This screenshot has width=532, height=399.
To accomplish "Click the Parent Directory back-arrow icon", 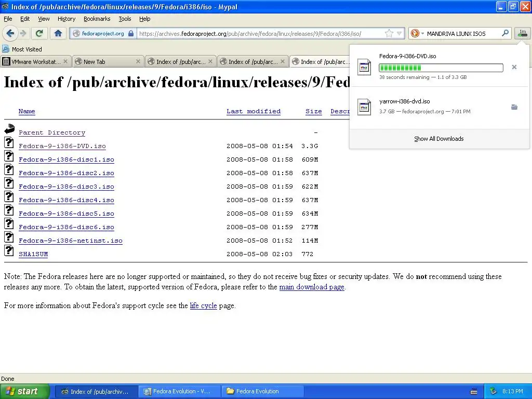I will 9,129.
